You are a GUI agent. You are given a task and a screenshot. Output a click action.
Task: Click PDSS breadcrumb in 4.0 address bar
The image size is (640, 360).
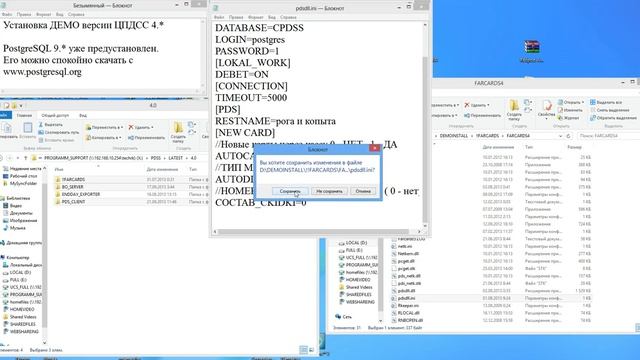156,158
